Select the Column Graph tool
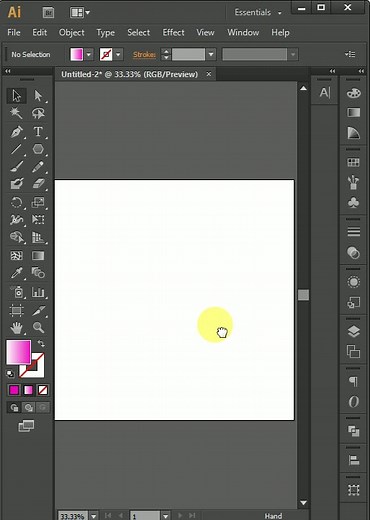Screen dimensions: 370x520 (x=38, y=292)
